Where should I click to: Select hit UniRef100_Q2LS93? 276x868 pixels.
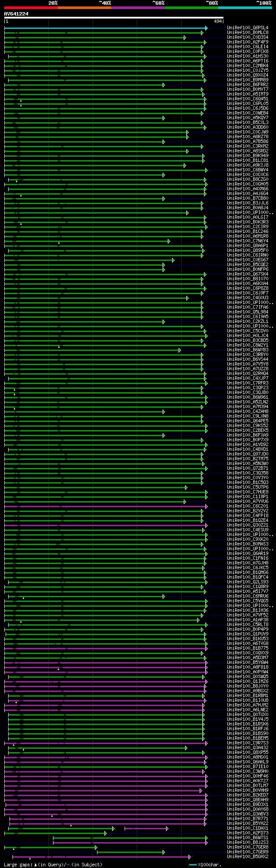[x=248, y=582]
